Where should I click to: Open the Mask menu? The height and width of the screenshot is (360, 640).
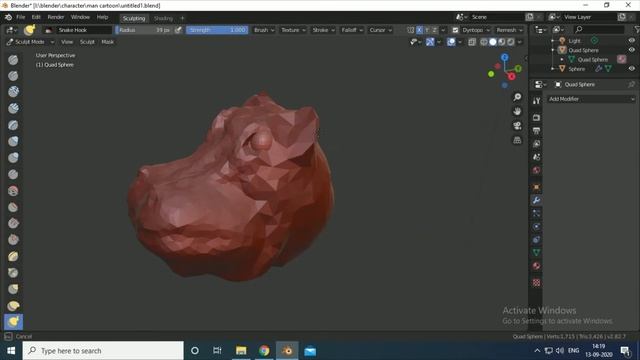tap(107, 42)
